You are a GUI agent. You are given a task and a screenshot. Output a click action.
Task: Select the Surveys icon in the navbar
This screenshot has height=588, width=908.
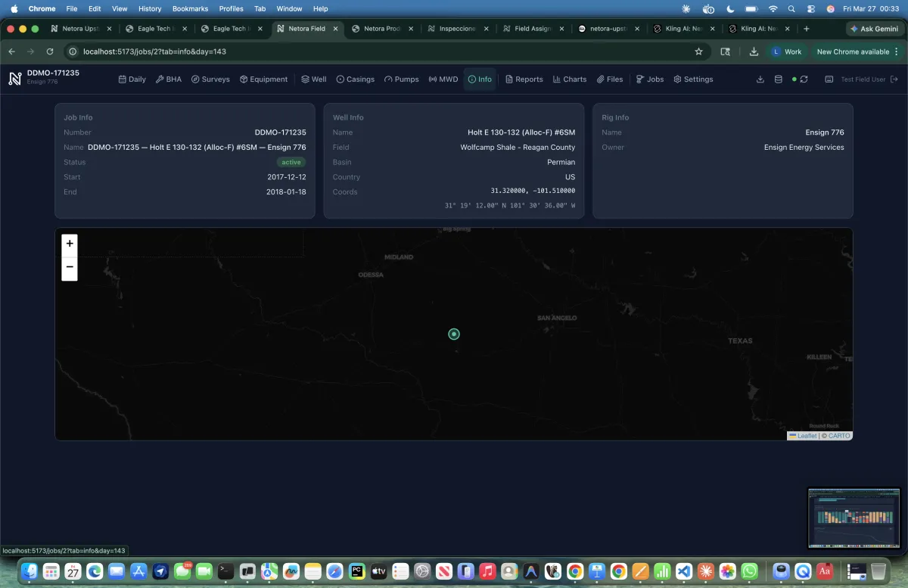point(195,79)
